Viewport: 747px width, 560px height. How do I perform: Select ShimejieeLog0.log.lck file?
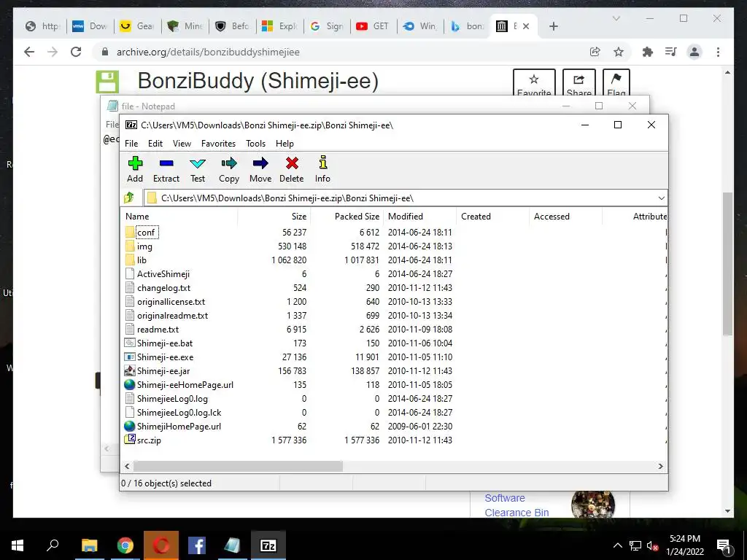tap(173, 413)
